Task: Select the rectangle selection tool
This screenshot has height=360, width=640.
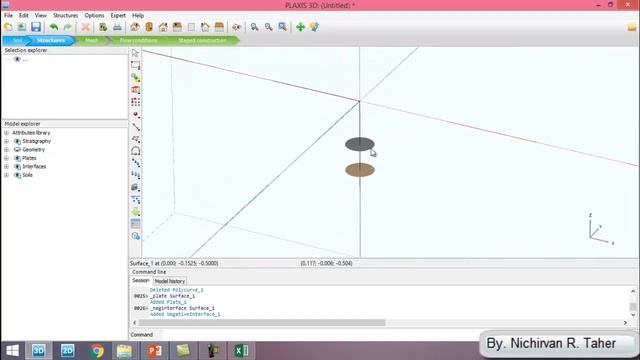Action: (136, 65)
